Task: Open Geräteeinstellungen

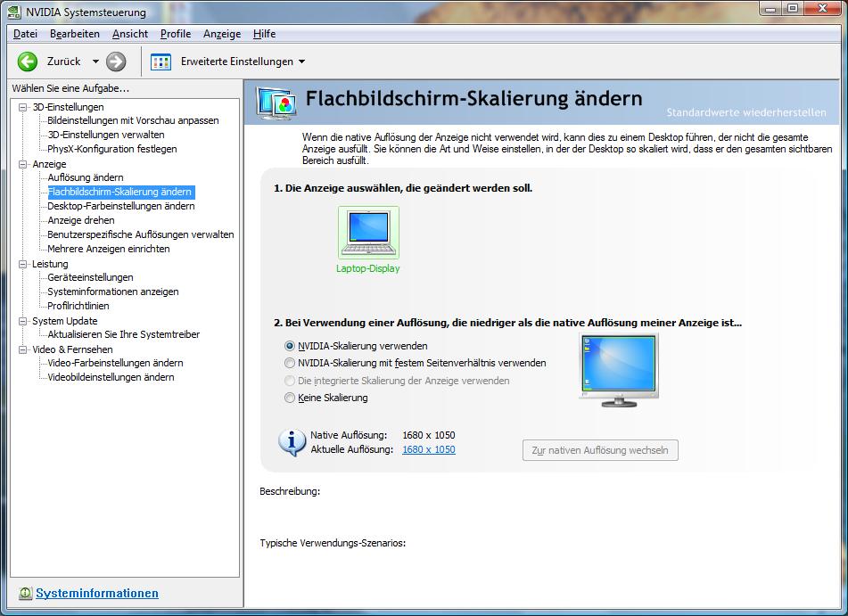Action: [x=90, y=277]
